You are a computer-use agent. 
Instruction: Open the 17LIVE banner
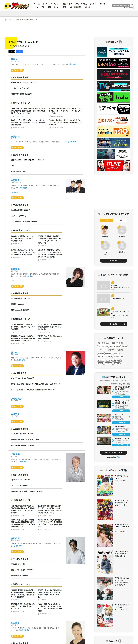pyautogui.click(x=113, y=166)
